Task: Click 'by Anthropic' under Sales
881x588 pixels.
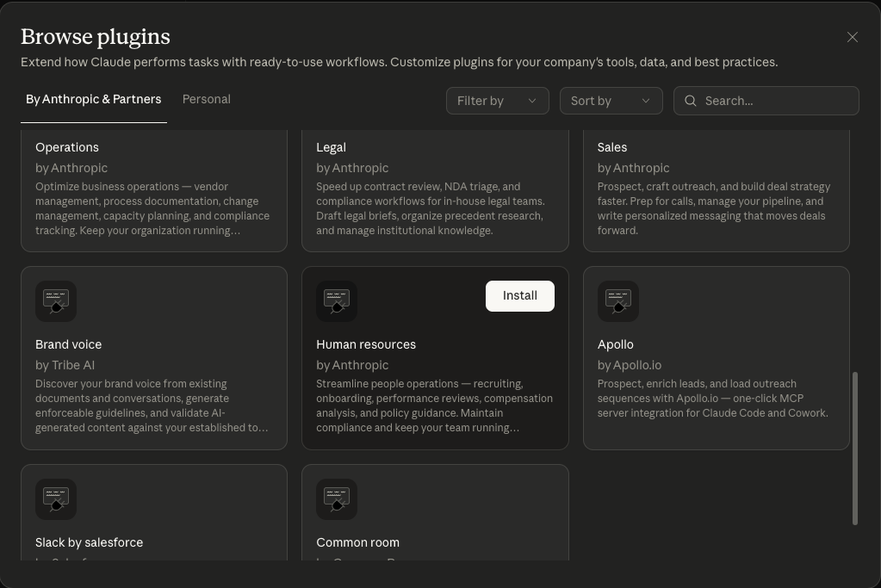Action: (633, 168)
